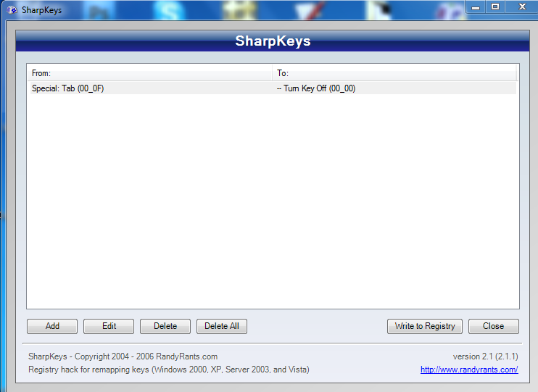Click the version 2.1 (2.1.1) label
This screenshot has width=538, height=392.
485,356
